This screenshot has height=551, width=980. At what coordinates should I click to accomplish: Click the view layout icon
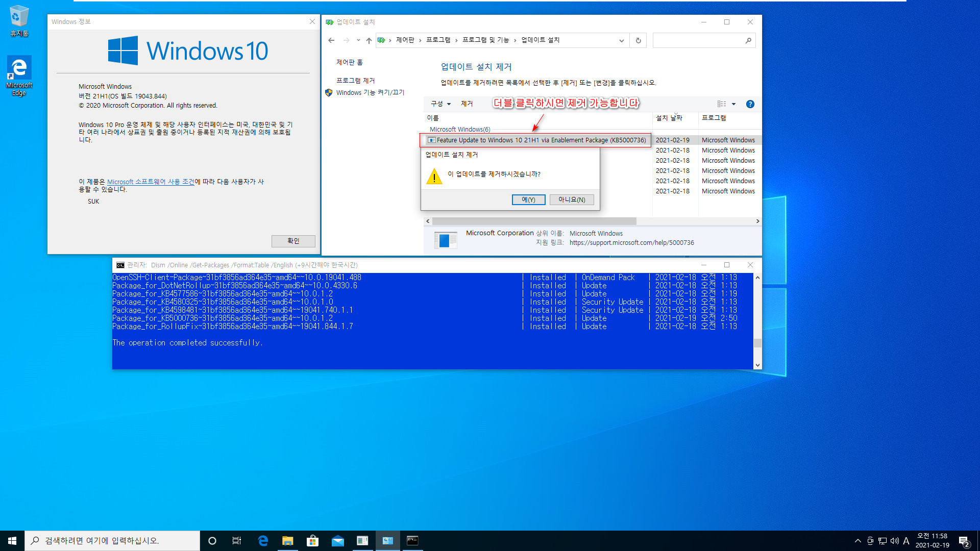tap(721, 104)
